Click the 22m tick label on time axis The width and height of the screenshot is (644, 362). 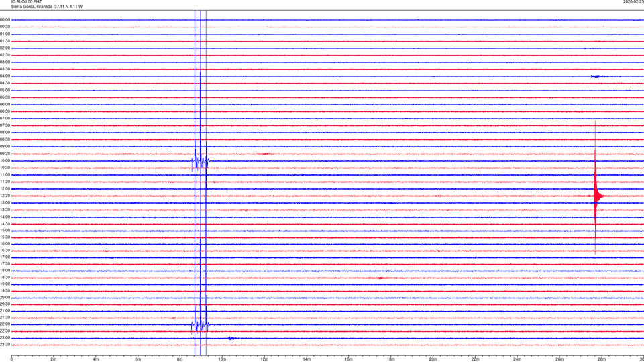(475, 359)
